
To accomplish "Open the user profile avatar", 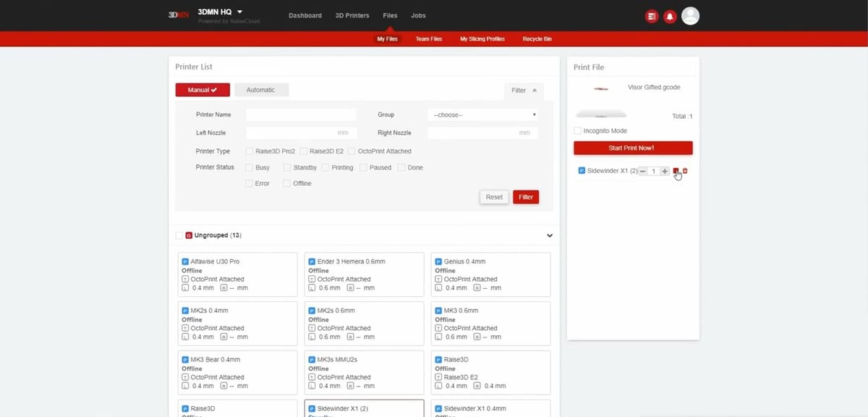I will click(x=690, y=16).
